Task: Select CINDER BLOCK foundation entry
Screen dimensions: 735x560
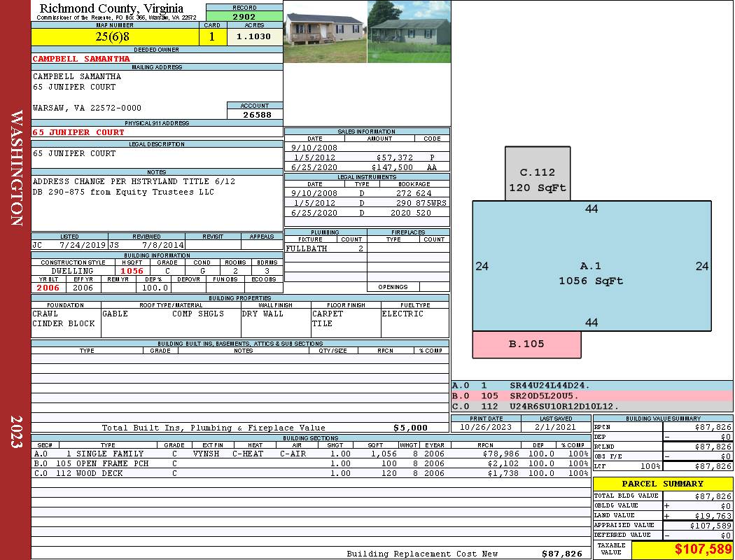Action: 64,323
